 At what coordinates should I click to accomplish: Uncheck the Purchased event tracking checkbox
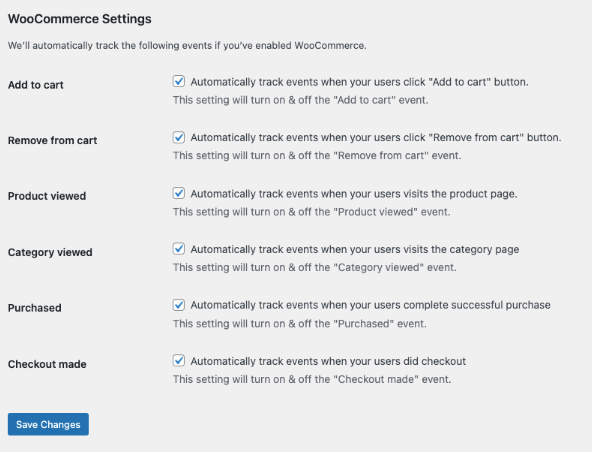pos(179,305)
